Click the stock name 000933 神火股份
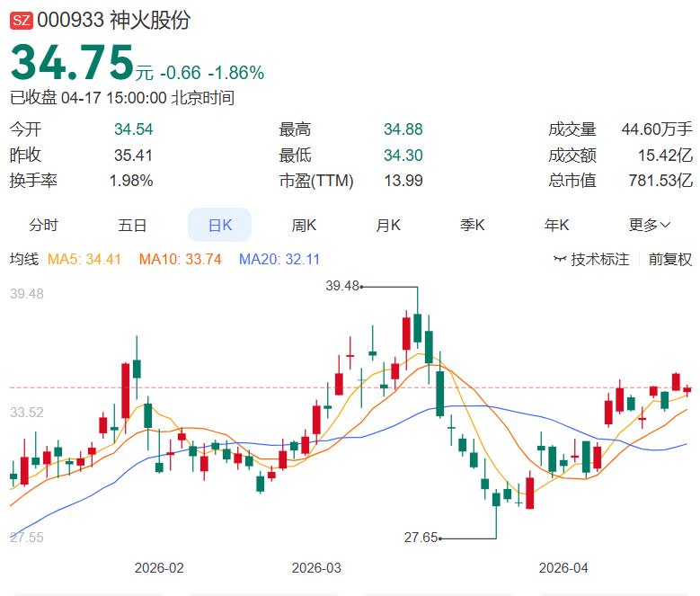 [x=114, y=21]
